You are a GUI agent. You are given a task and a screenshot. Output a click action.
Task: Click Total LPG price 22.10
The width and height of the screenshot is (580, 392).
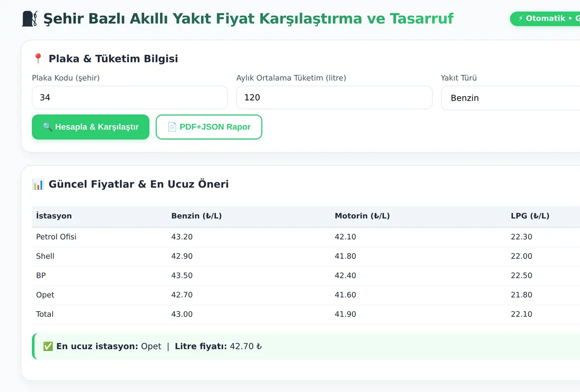point(522,314)
